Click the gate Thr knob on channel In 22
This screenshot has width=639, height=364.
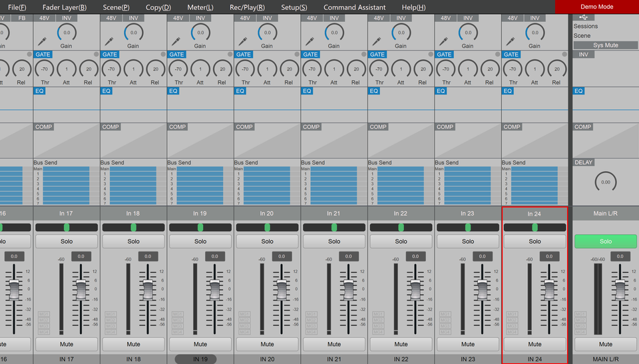click(378, 69)
